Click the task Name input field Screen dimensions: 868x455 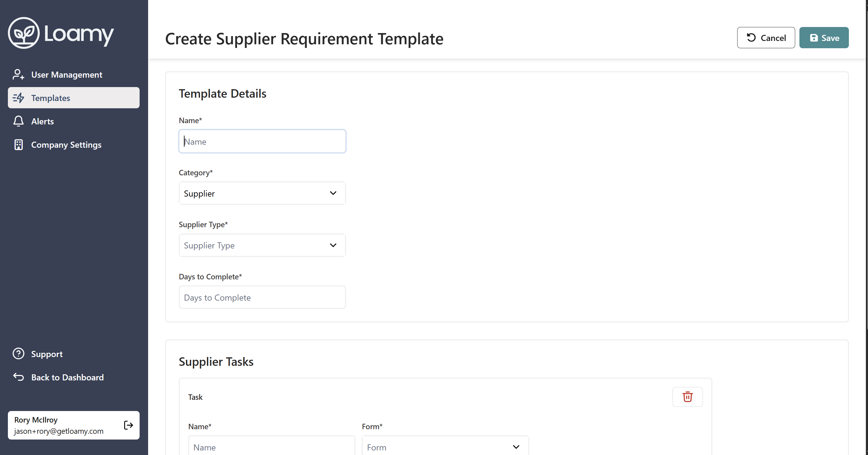pyautogui.click(x=271, y=447)
